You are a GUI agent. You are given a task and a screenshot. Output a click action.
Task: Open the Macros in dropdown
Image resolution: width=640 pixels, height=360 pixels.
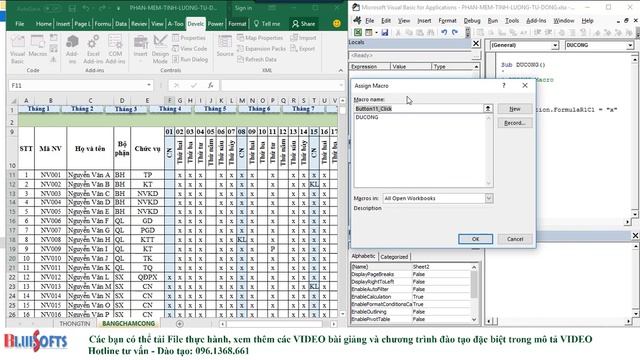tap(489, 198)
